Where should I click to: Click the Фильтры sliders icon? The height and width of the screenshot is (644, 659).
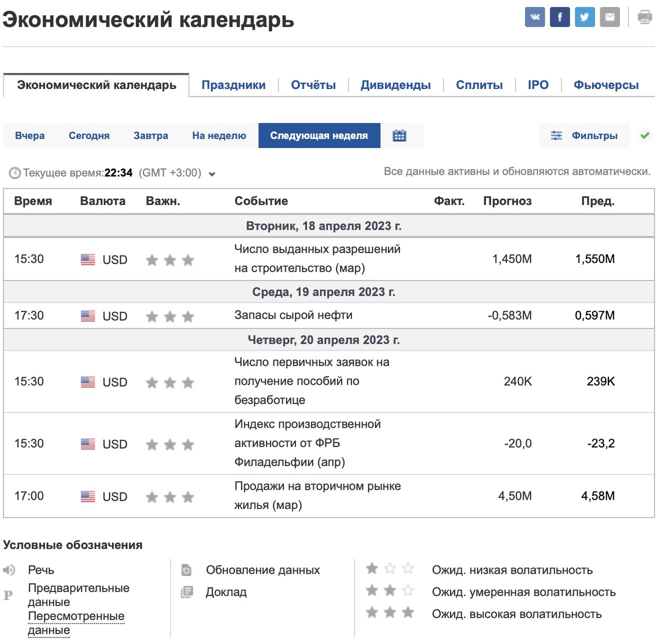tap(556, 135)
